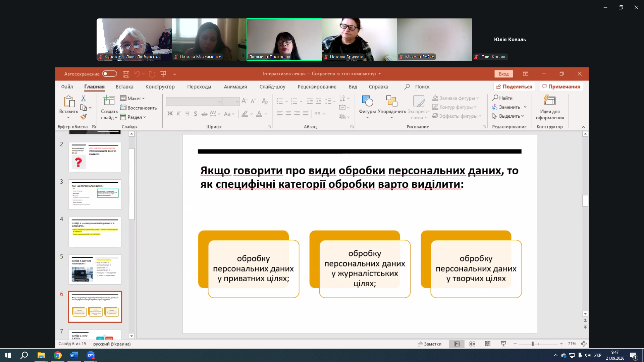Switch to Slide Sorter view icon

(x=472, y=344)
